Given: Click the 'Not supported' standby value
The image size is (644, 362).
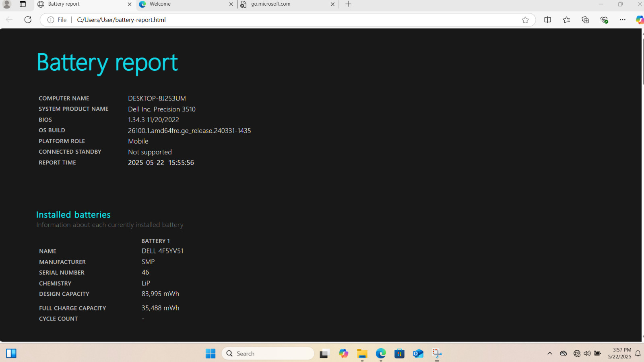Looking at the screenshot, I should point(150,152).
